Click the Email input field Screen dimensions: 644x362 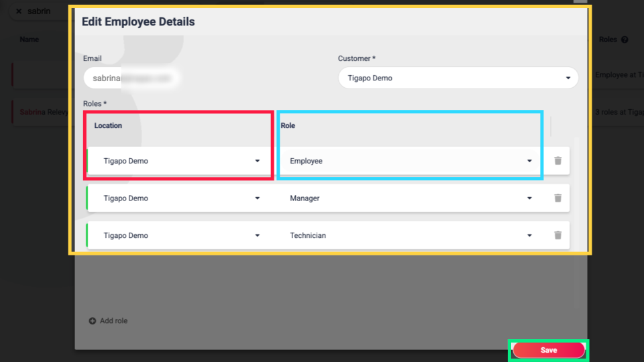click(x=131, y=78)
